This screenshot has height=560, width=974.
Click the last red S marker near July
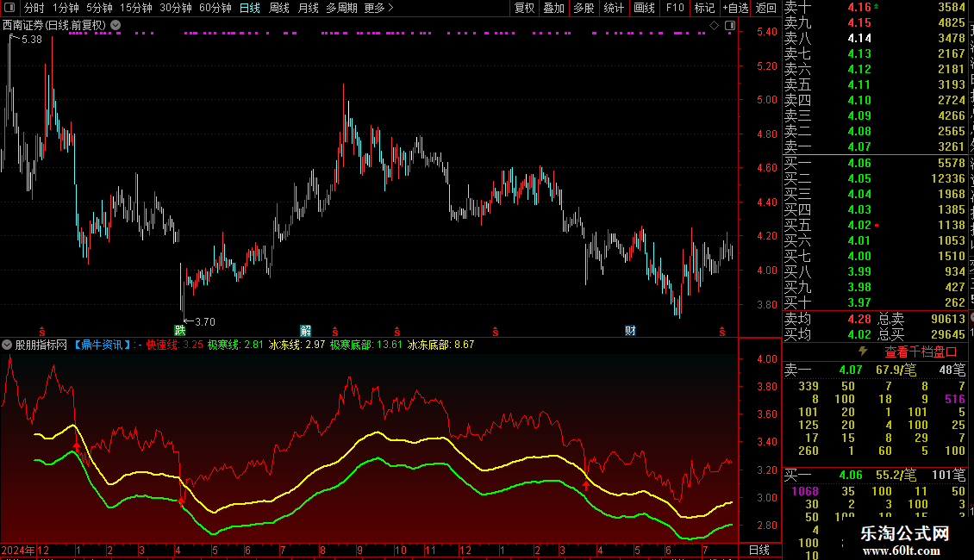[721, 333]
